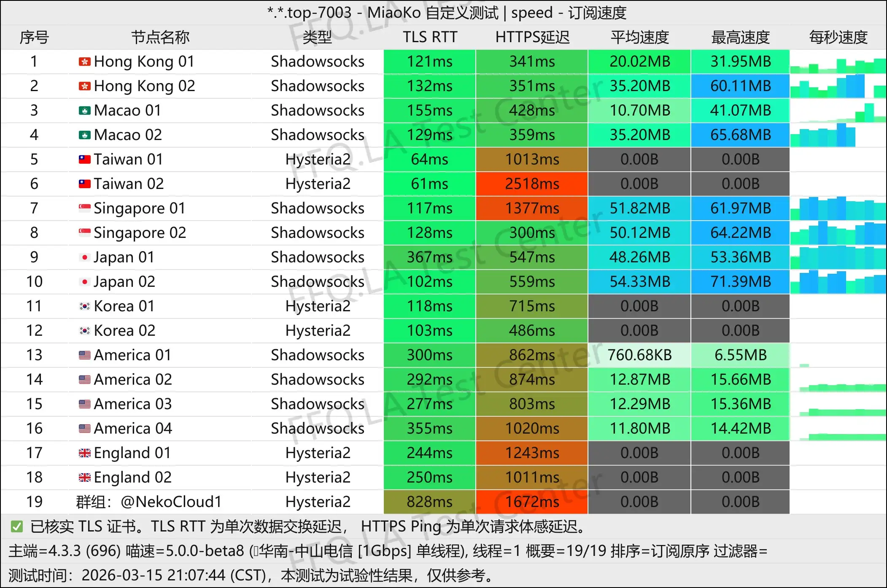The height and width of the screenshot is (588, 887).
Task: Click the 节点名称 column header
Action: pos(160,37)
